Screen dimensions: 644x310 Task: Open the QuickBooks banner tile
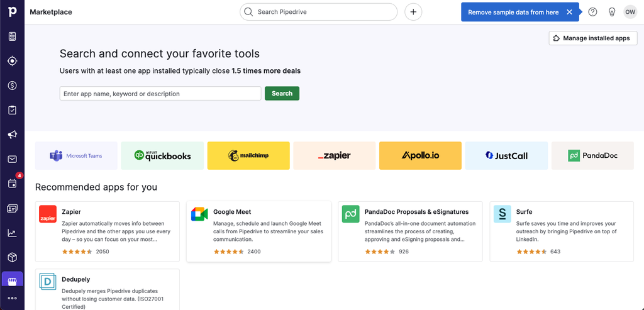(162, 155)
